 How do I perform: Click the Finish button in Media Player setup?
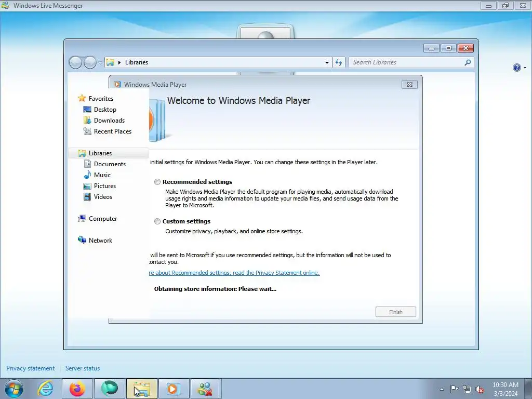[395, 312]
